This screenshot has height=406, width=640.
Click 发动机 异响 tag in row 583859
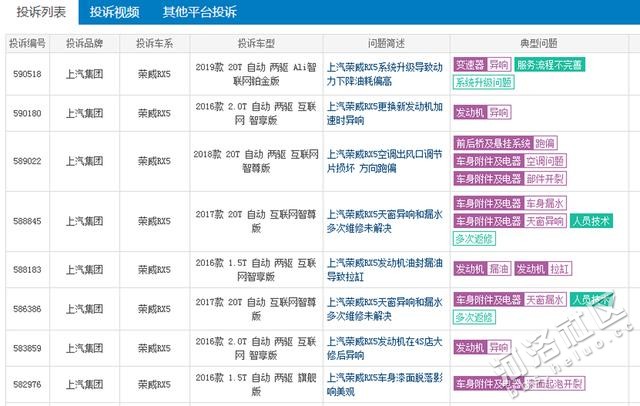482,348
